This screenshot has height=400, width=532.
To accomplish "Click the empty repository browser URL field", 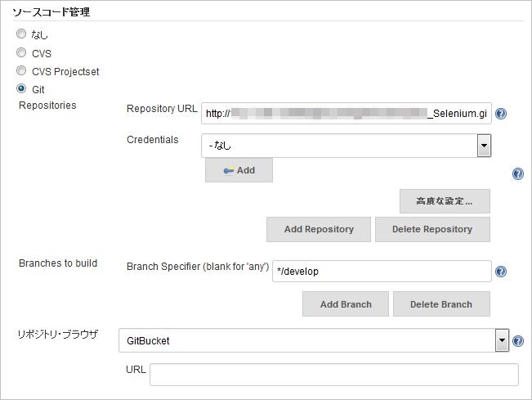I will point(333,375).
